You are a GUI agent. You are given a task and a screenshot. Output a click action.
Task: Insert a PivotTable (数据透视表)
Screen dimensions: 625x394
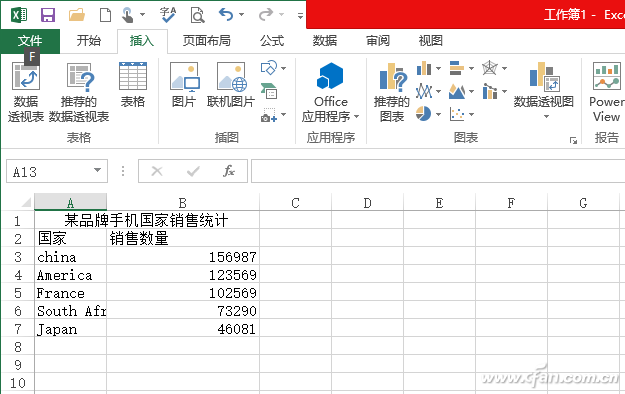(26, 92)
